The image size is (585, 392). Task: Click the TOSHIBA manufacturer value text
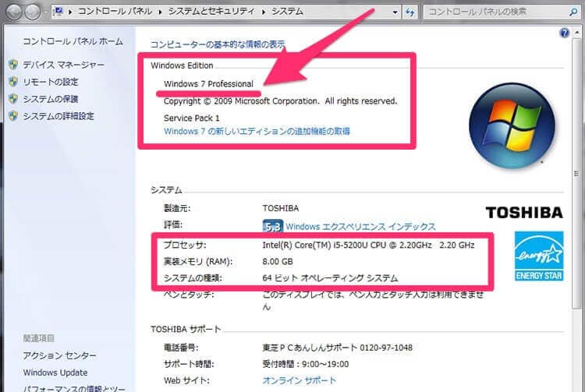(281, 208)
